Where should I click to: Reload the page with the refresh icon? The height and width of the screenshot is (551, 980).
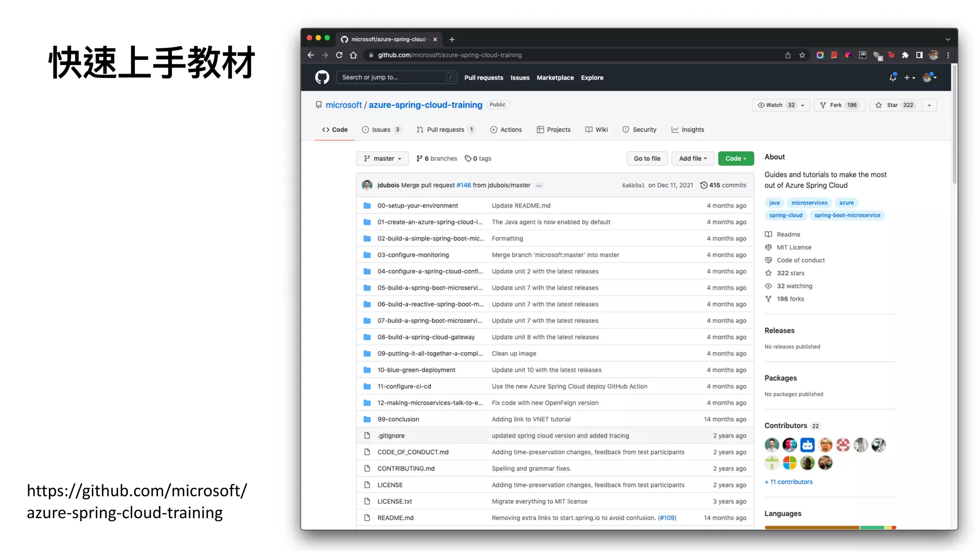339,55
